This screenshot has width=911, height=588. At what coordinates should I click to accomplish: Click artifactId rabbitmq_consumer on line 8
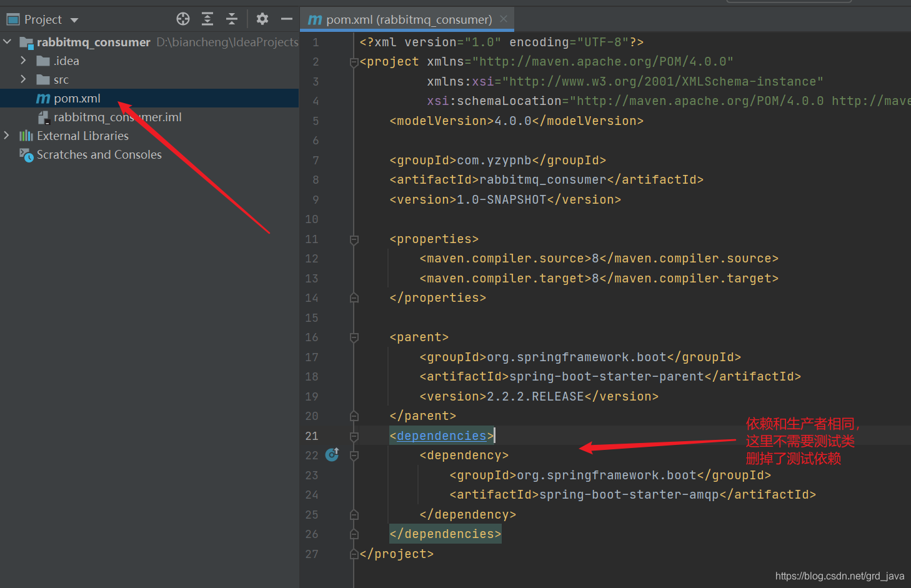[547, 179]
